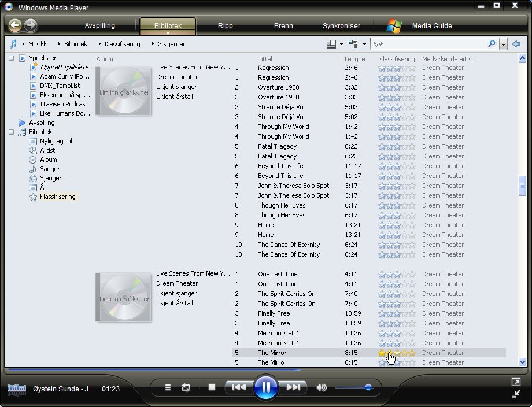This screenshot has width=532, height=407.
Task: Switch to the Ripp tab
Action: [x=226, y=26]
